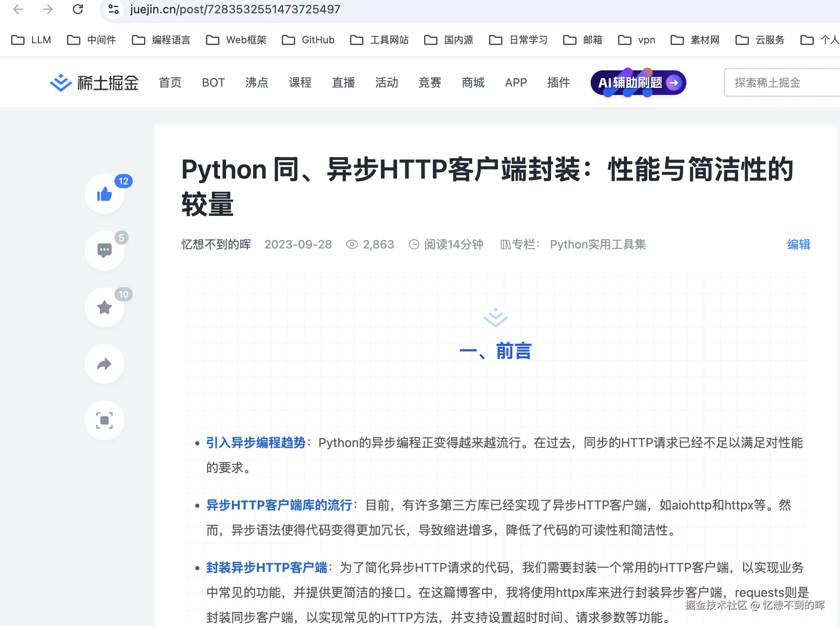Open author 忆想不到的晖 profile
Screen dimensions: 840x626
point(216,244)
